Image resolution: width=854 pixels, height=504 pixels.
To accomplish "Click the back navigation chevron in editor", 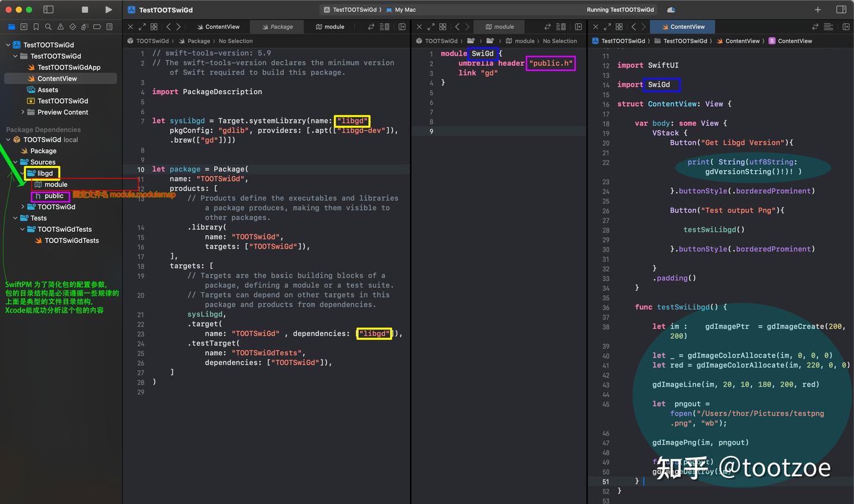I will point(168,27).
